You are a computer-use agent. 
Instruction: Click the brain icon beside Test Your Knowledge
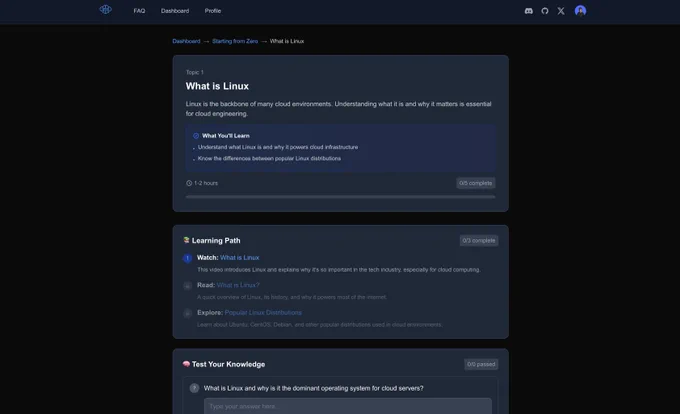point(186,364)
